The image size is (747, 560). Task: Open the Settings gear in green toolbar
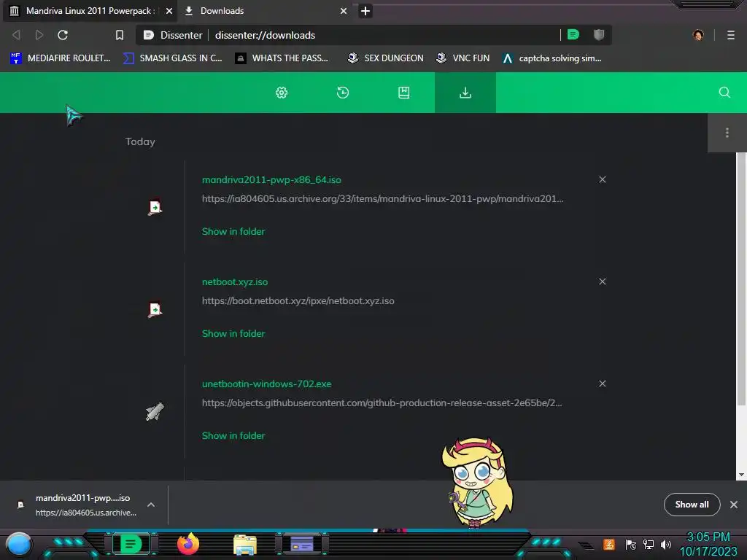click(282, 93)
